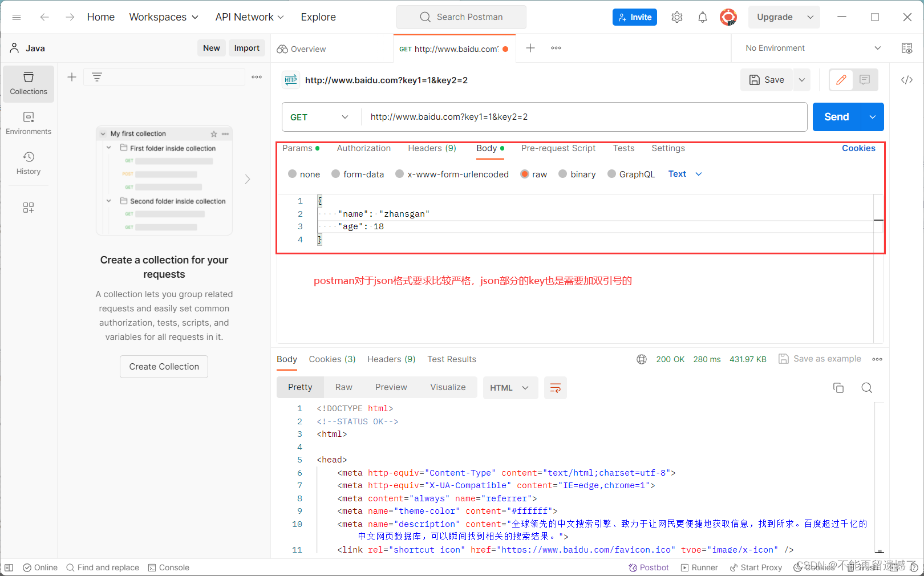Switch to the Tests tab
Image resolution: width=924 pixels, height=576 pixels.
click(623, 148)
